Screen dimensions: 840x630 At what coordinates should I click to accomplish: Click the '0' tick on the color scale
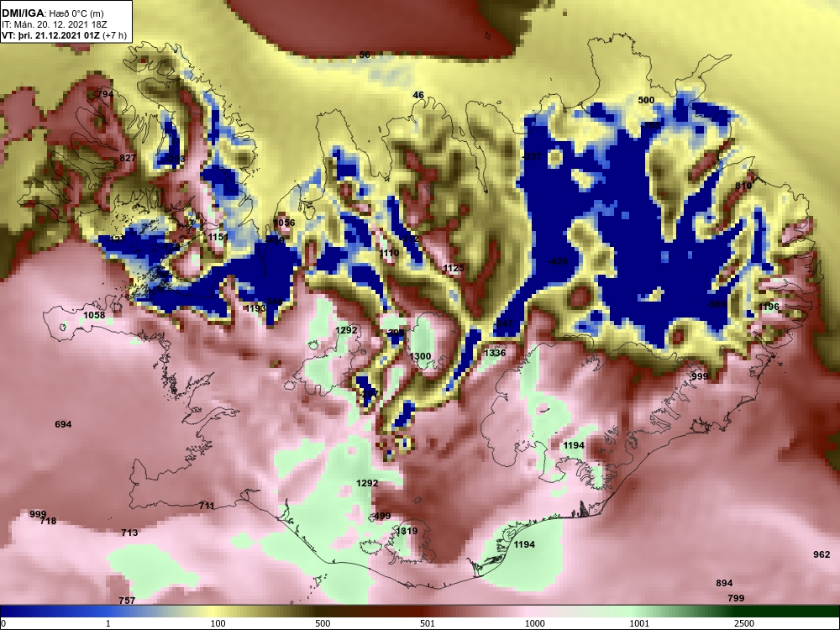[3, 623]
